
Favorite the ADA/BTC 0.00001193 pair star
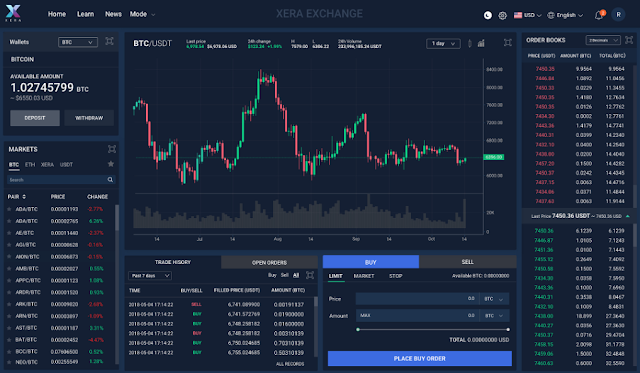click(9, 209)
